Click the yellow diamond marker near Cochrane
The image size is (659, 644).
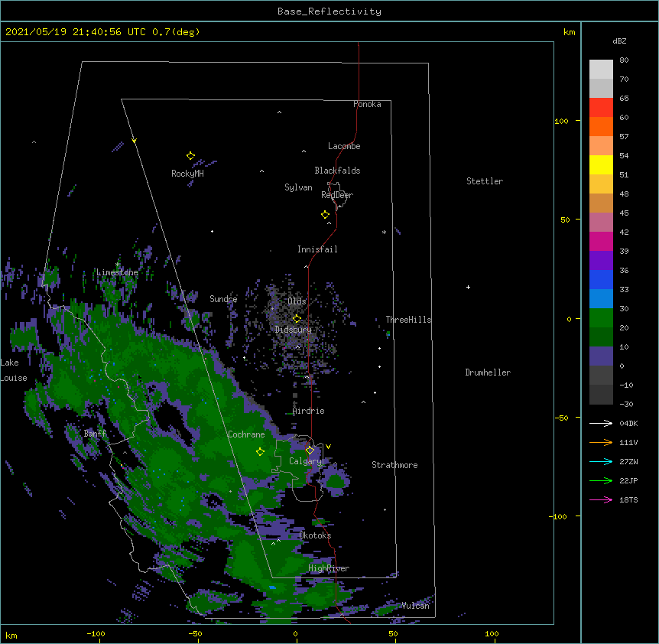(260, 452)
